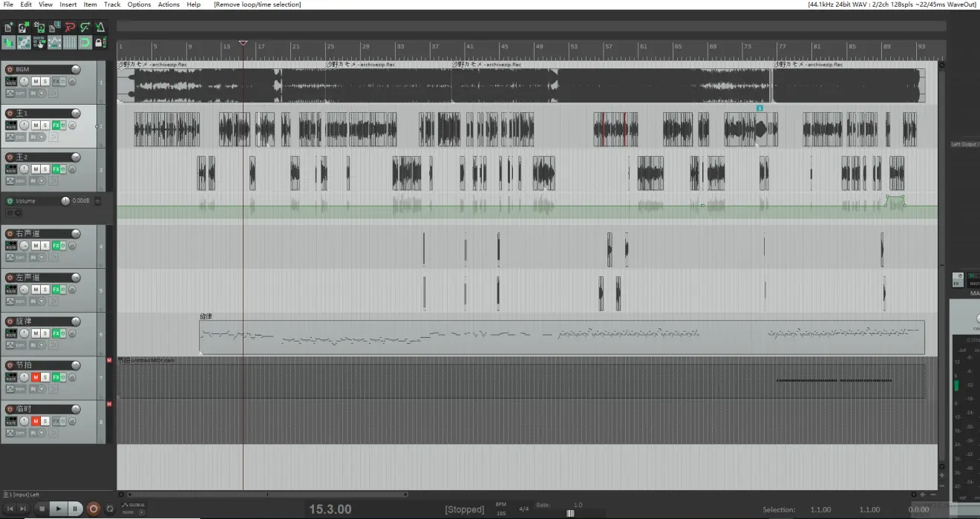This screenshot has width=980, height=519.
Task: Open the Actions menu
Action: [169, 4]
